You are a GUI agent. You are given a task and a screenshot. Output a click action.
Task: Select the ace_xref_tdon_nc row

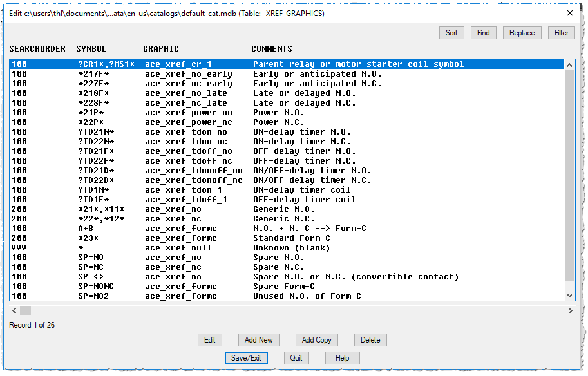(x=287, y=142)
